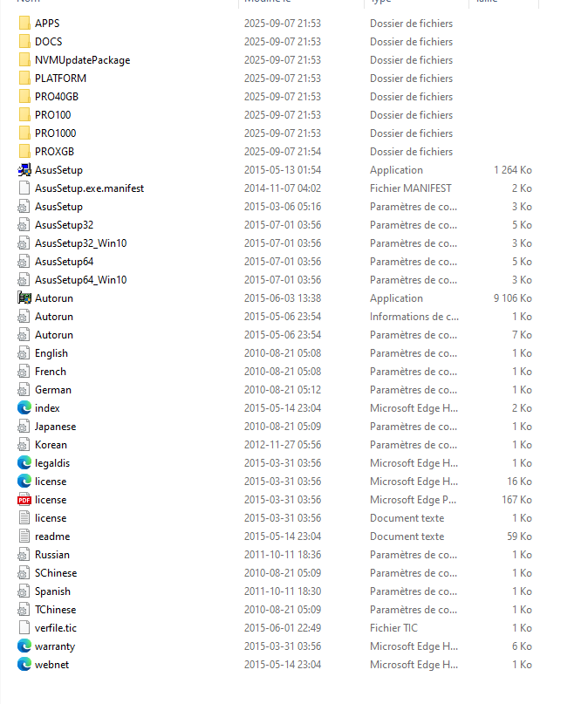The height and width of the screenshot is (704, 588).
Task: Select the AsusSetup32_Win10 file name
Action: [81, 243]
